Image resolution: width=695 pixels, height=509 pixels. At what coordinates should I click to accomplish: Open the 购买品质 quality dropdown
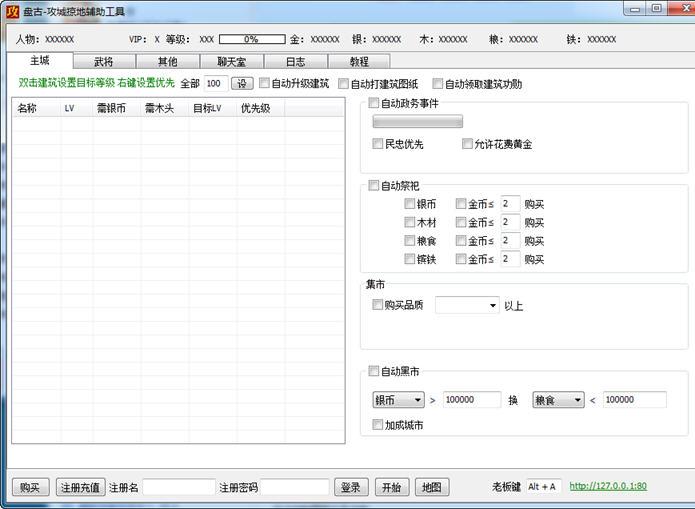[x=467, y=305]
